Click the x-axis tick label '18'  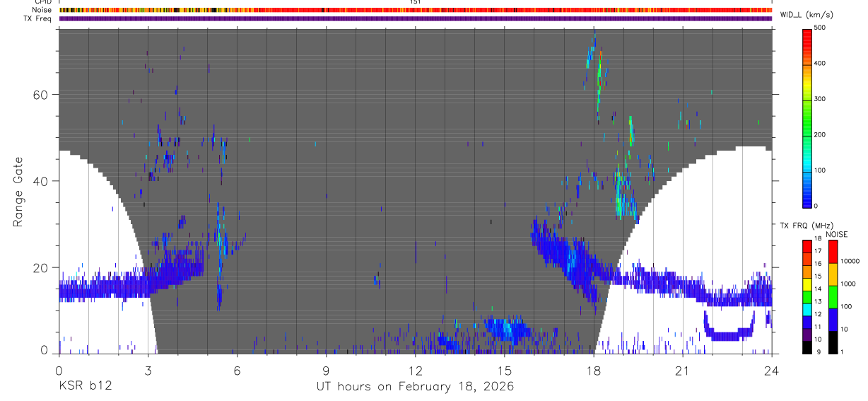pyautogui.click(x=594, y=370)
